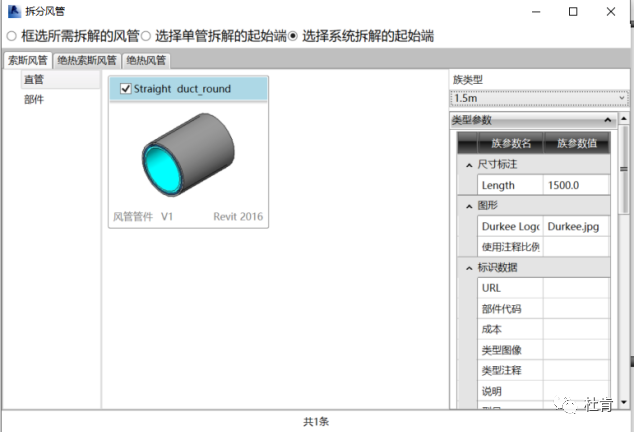Select 直管 in the category list

(34, 79)
